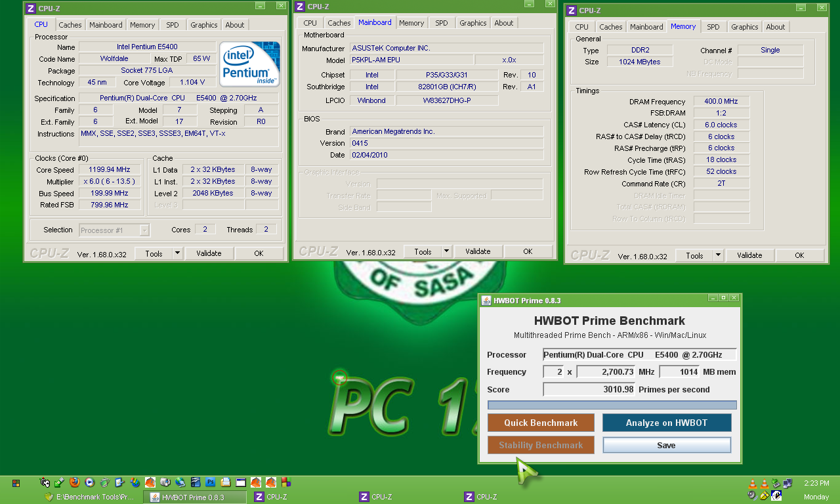Viewport: 840px width, 504px height.
Task: Switch to the CPU tab in the Memory window
Action: pos(582,27)
